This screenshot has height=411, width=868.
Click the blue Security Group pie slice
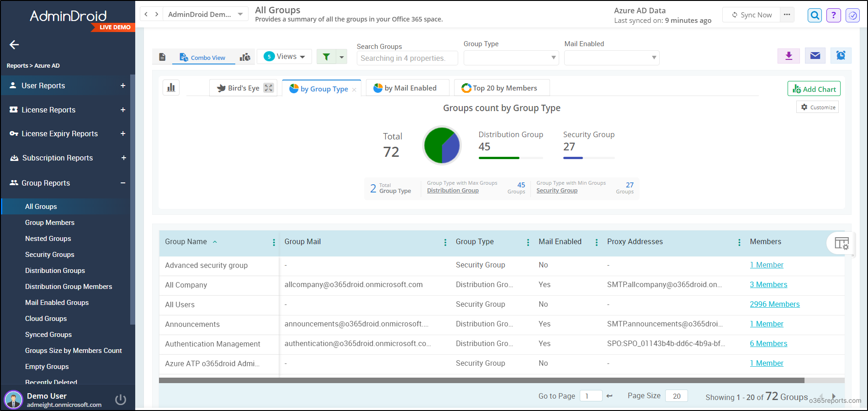[451, 148]
